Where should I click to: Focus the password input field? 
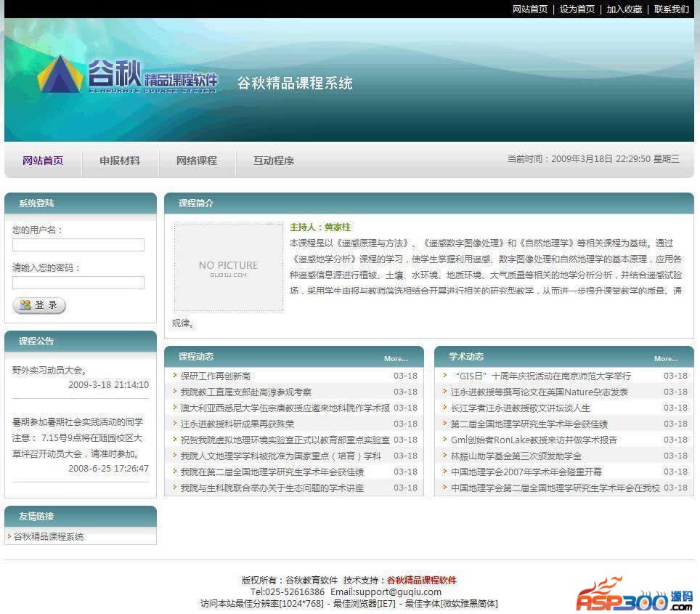click(78, 283)
